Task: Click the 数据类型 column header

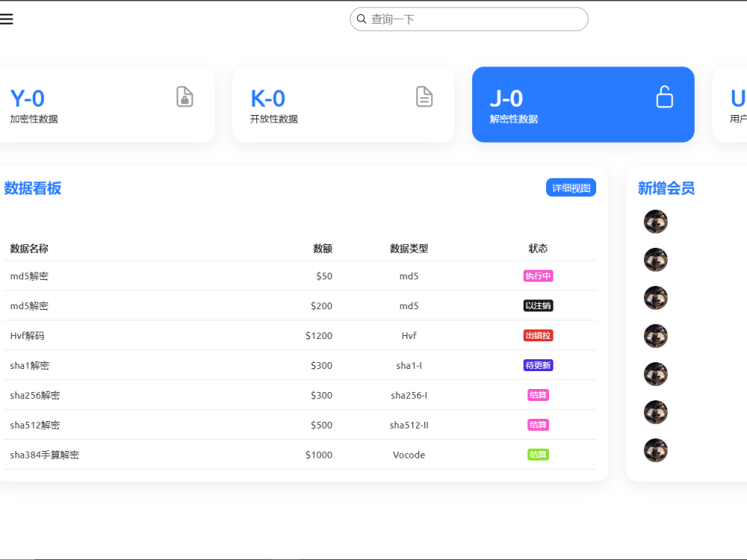Action: [409, 248]
